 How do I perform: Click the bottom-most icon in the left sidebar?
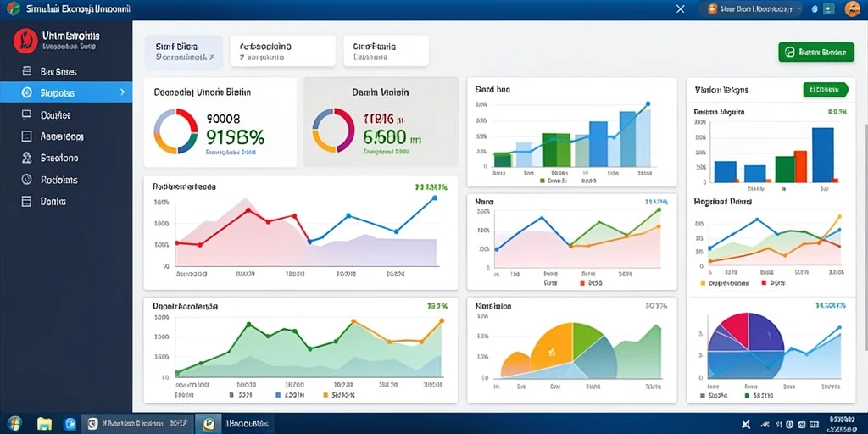pos(26,202)
